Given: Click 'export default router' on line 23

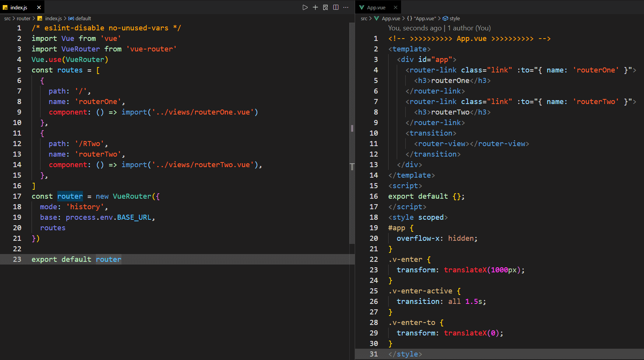Looking at the screenshot, I should pyautogui.click(x=76, y=259).
